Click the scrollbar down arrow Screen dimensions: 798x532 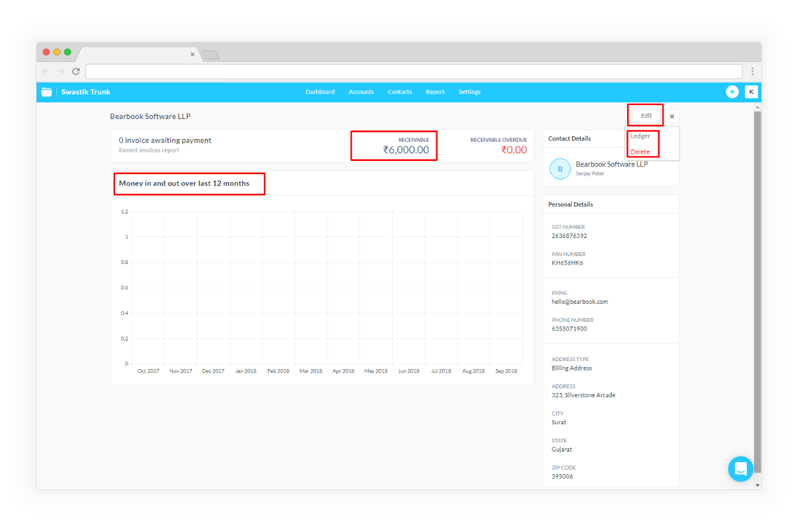pos(757,485)
